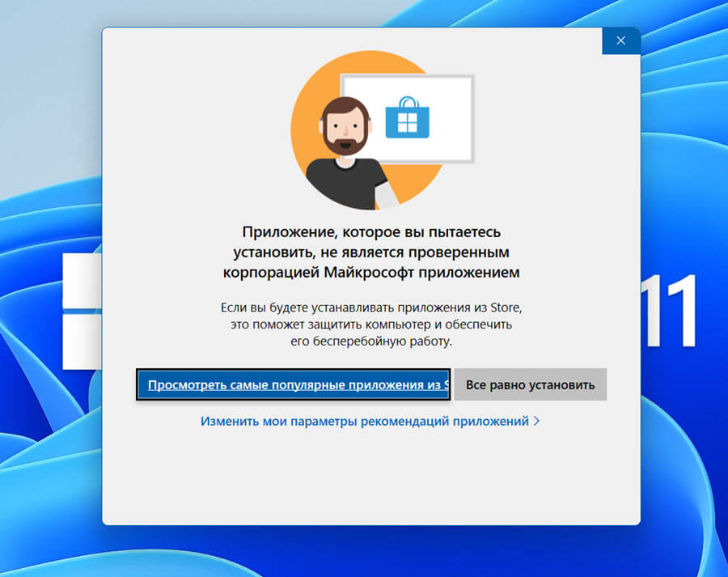Click 'Просмотреть самые популярные приложения' button
Viewport: 728px width, 577px height.
[294, 384]
